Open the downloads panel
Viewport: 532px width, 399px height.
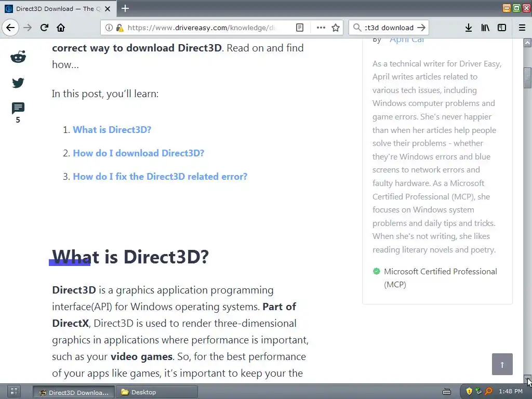[x=469, y=28]
